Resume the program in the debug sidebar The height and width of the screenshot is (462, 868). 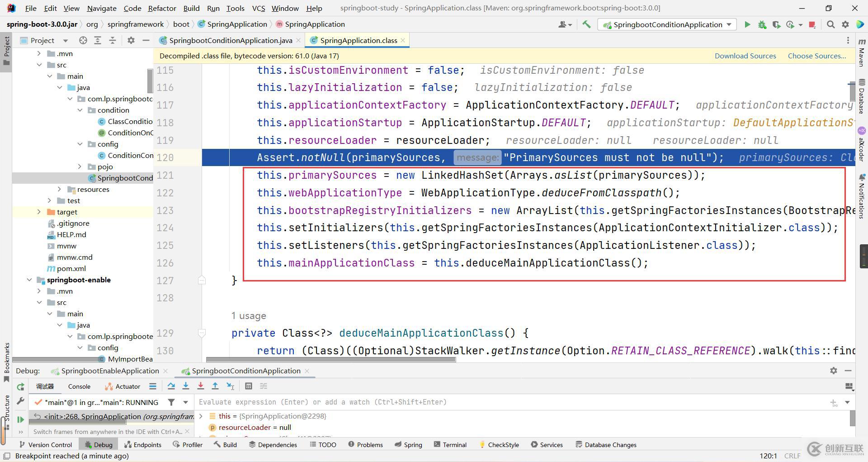tap(20, 419)
